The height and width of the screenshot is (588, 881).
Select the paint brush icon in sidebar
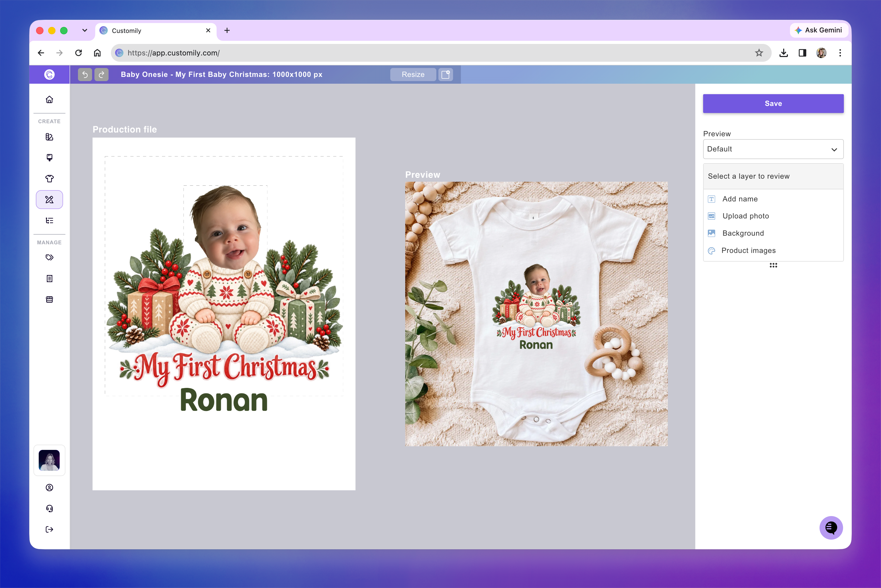coord(49,157)
